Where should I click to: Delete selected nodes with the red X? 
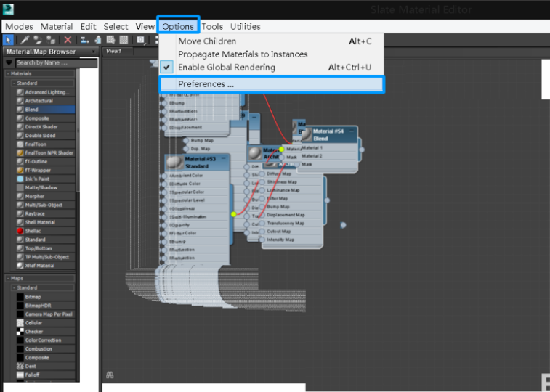pyautogui.click(x=68, y=40)
